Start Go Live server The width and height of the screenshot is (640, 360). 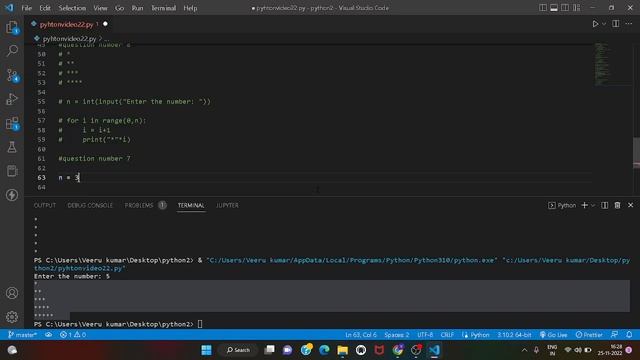coord(553,335)
